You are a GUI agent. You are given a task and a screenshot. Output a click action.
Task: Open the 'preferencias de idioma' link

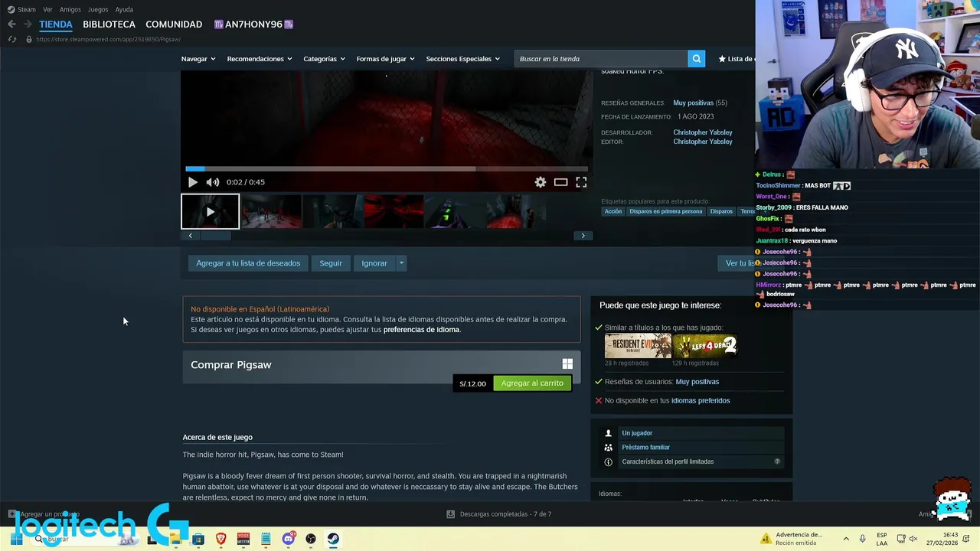tap(421, 330)
